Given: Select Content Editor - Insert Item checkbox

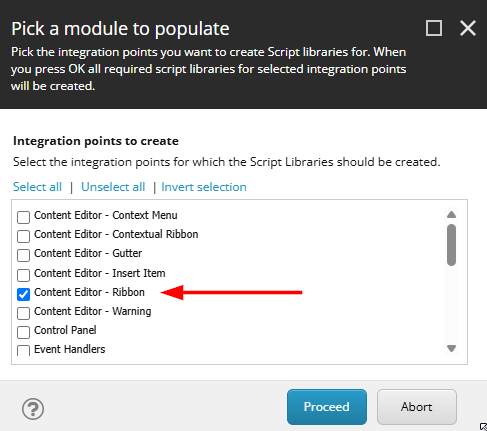Looking at the screenshot, I should pos(23,275).
